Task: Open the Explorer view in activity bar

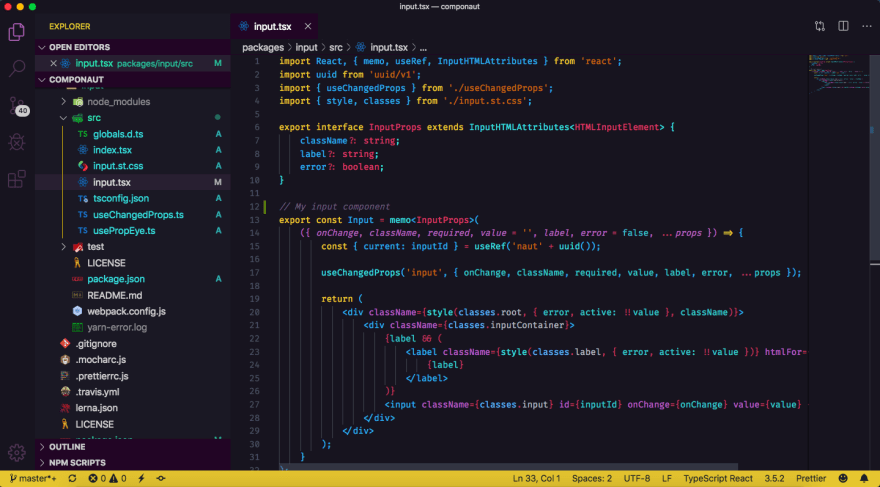Action: pos(17,32)
